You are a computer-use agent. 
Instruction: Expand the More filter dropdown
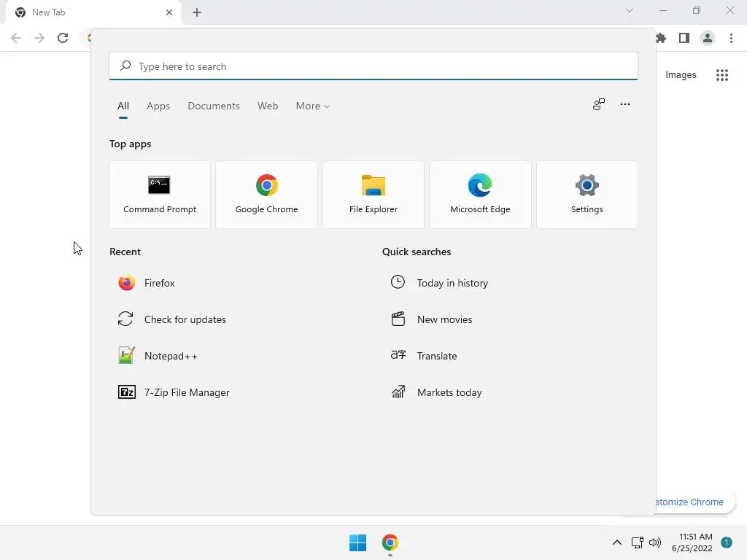312,106
